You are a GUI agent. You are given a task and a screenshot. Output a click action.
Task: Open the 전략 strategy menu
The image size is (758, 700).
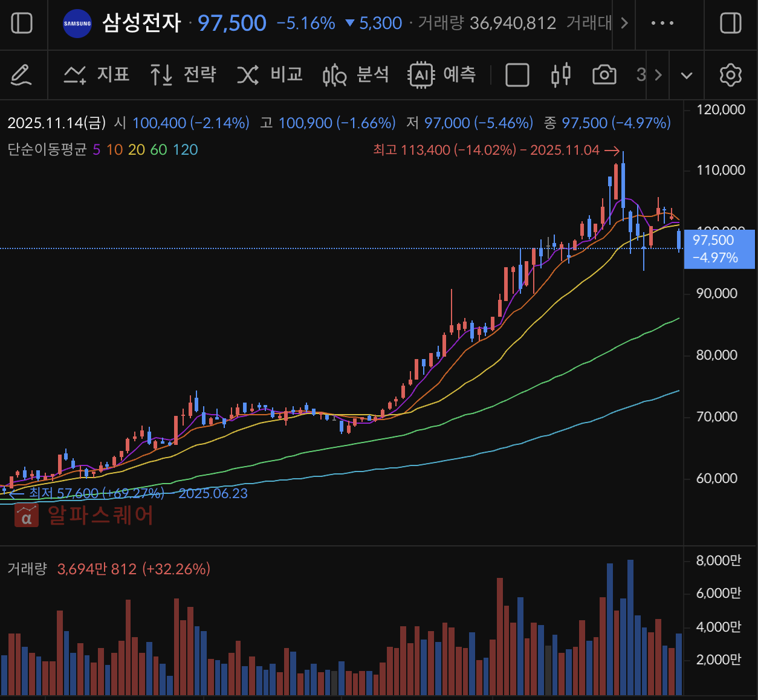point(183,75)
